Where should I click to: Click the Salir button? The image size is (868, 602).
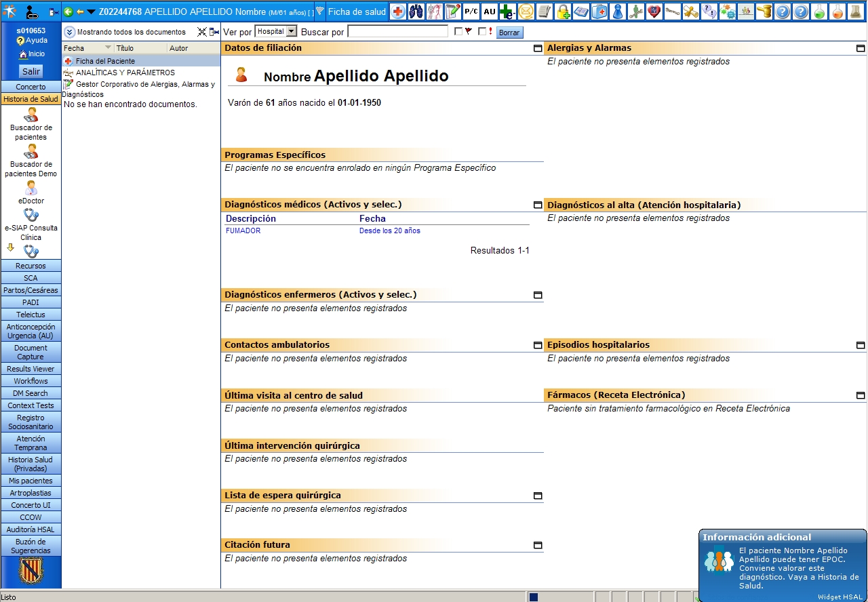click(31, 71)
